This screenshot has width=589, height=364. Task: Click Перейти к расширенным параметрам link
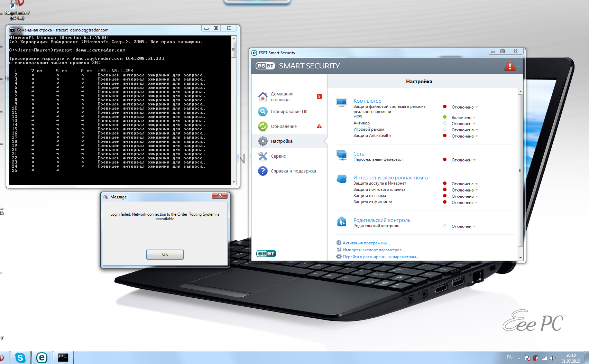click(x=381, y=257)
